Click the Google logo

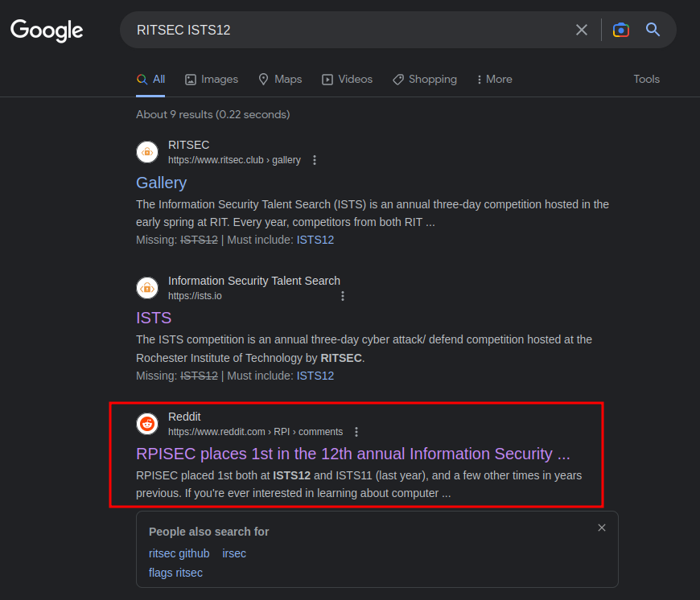(47, 31)
